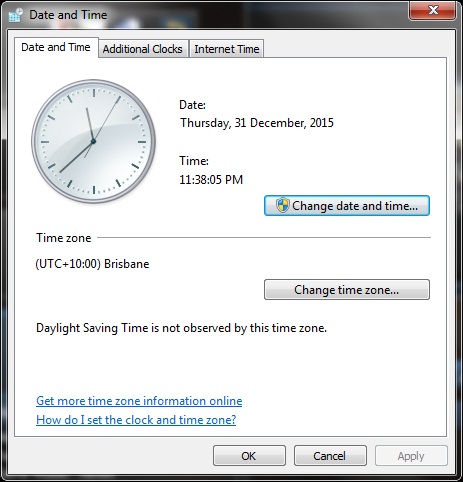Click the analog clock face
Viewport: 463px width, 482px height.
click(x=93, y=141)
